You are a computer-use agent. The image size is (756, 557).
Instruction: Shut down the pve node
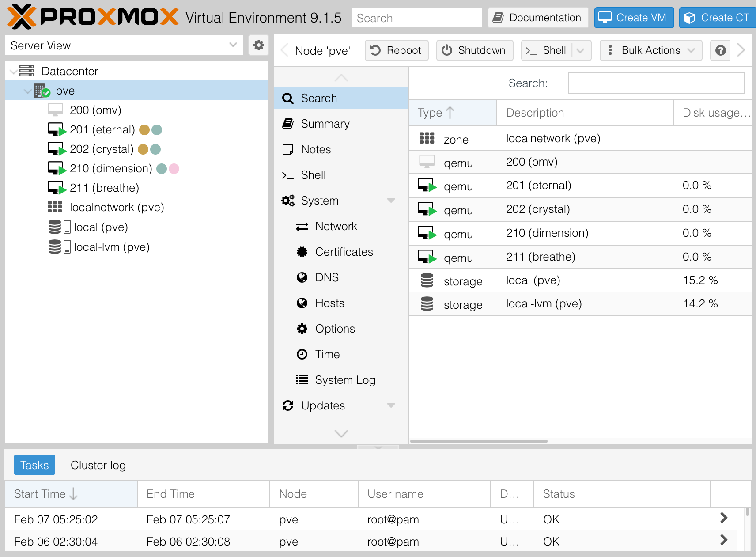pyautogui.click(x=475, y=50)
